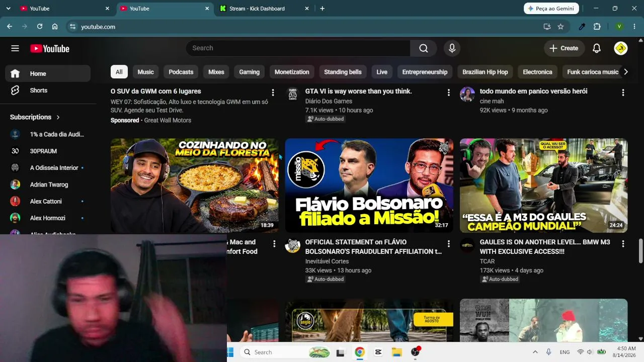Open Task View on the taskbar
Screen dimensions: 644x362
tap(340, 352)
